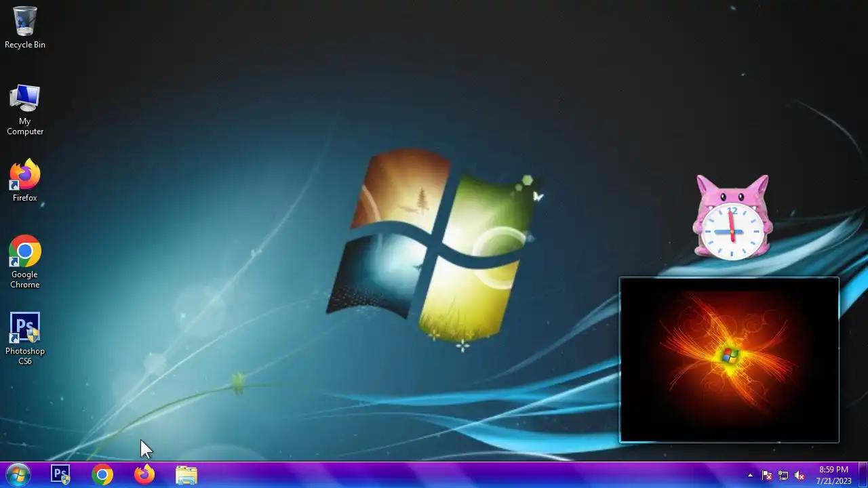This screenshot has width=868, height=488.
Task: Click the Recycle Bin label text
Action: pos(25,45)
